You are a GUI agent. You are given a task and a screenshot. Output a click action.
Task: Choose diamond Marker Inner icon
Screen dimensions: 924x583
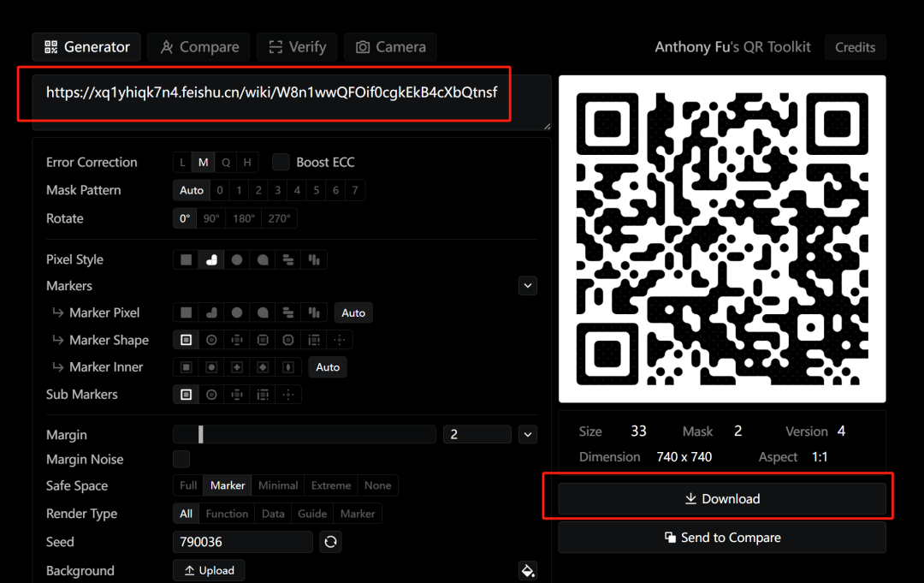click(x=263, y=366)
